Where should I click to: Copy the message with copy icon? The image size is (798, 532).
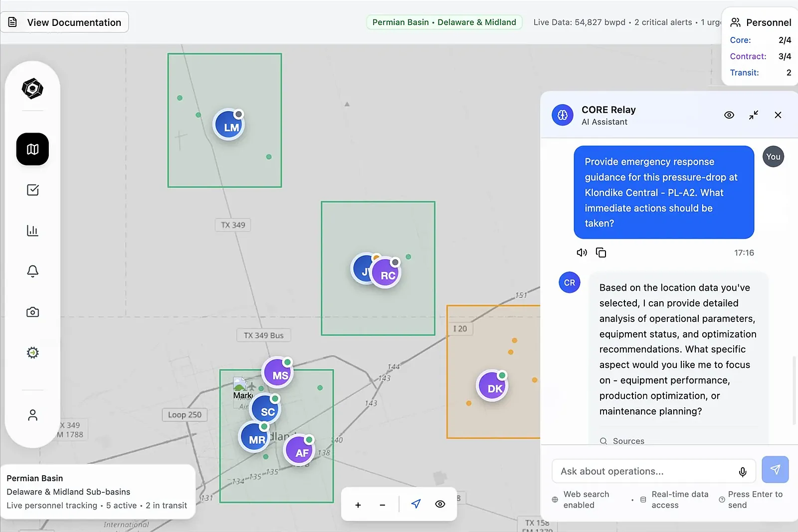pos(601,253)
